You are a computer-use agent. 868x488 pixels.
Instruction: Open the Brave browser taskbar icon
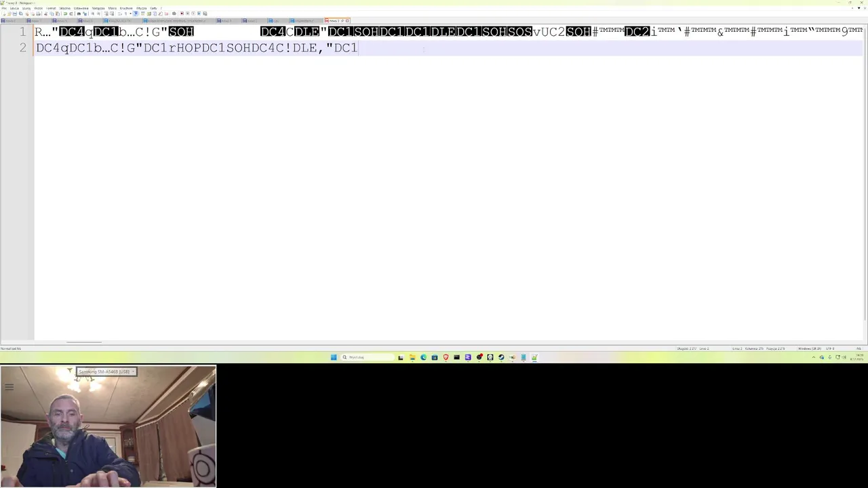[446, 357]
